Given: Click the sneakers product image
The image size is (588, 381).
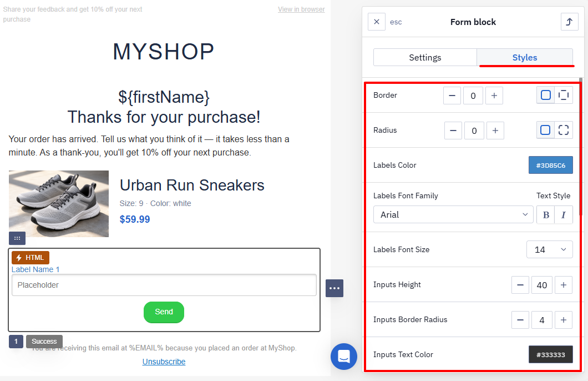Looking at the screenshot, I should point(59,204).
